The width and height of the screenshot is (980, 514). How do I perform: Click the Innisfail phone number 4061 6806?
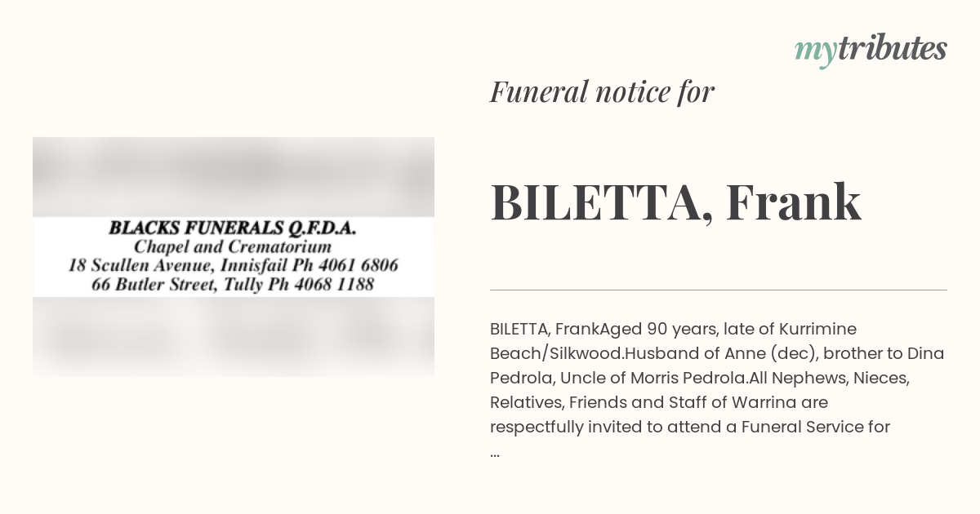(364, 265)
